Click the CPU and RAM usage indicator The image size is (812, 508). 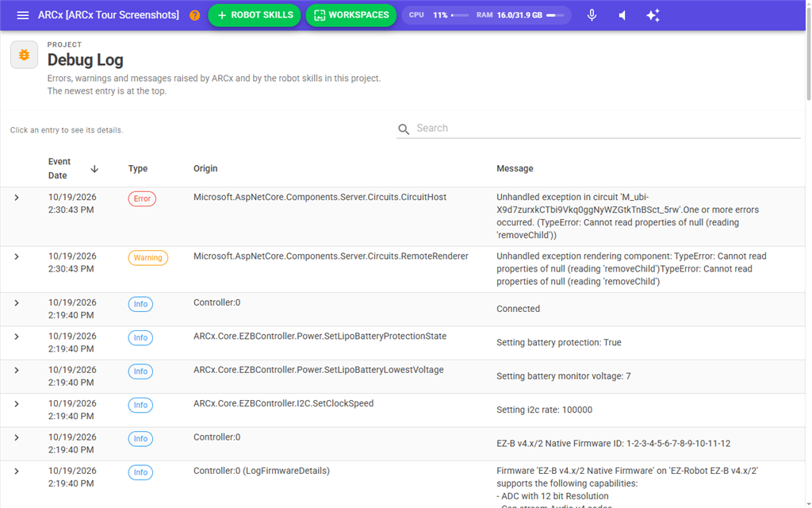(486, 15)
